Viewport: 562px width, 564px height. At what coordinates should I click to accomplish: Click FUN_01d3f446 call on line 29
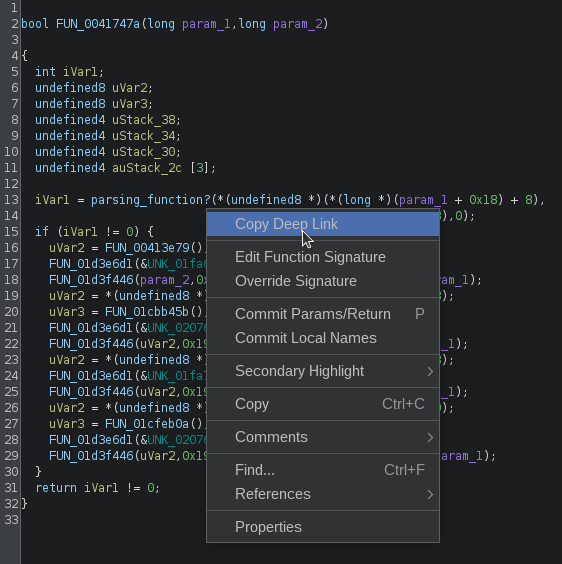tap(91, 456)
